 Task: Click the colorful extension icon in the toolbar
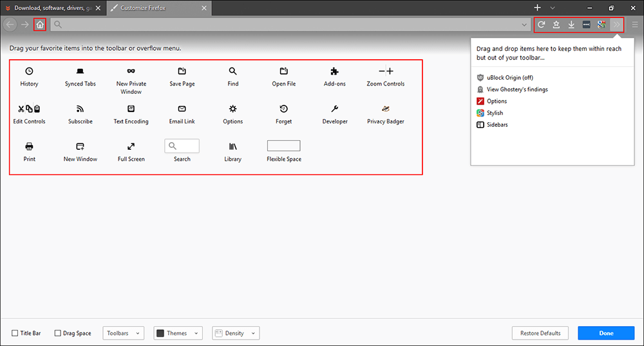(x=601, y=24)
